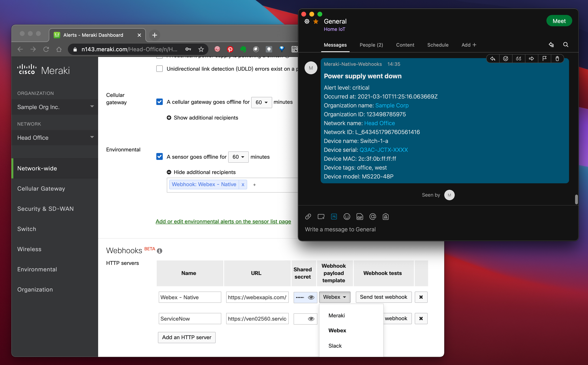This screenshot has width=588, height=365.
Task: Uncheck the sensor goes offline checkbox
Action: coord(159,156)
